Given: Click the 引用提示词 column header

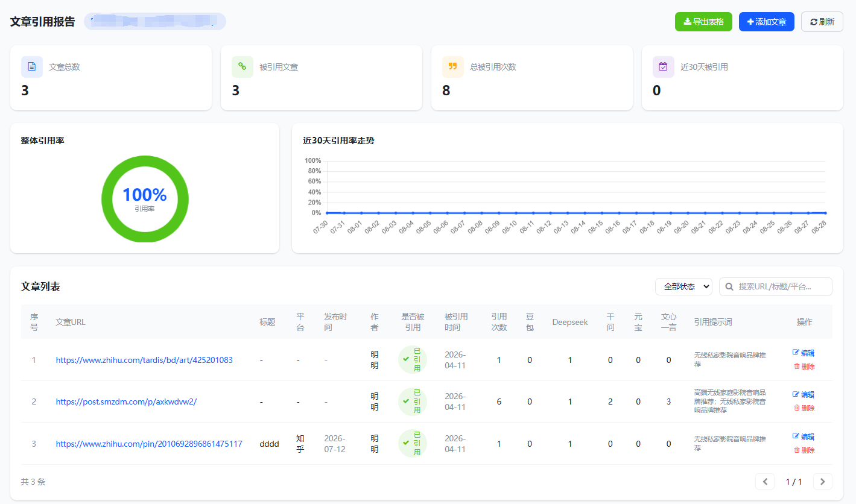Looking at the screenshot, I should tap(713, 322).
